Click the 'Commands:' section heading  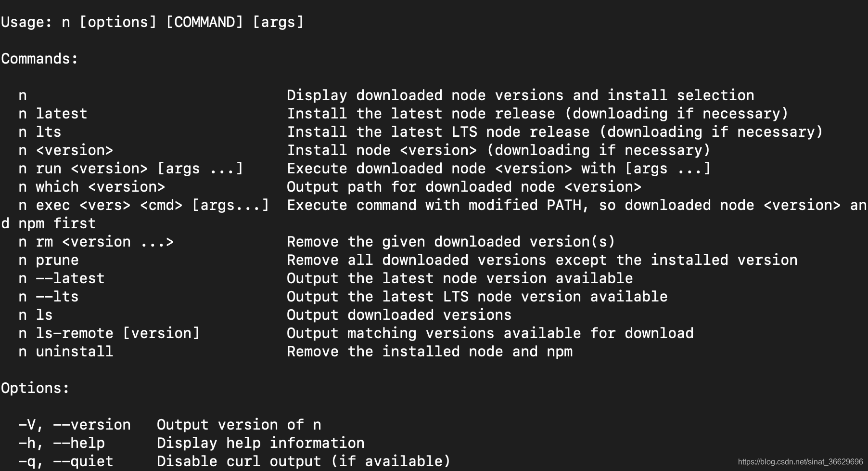[x=39, y=59]
